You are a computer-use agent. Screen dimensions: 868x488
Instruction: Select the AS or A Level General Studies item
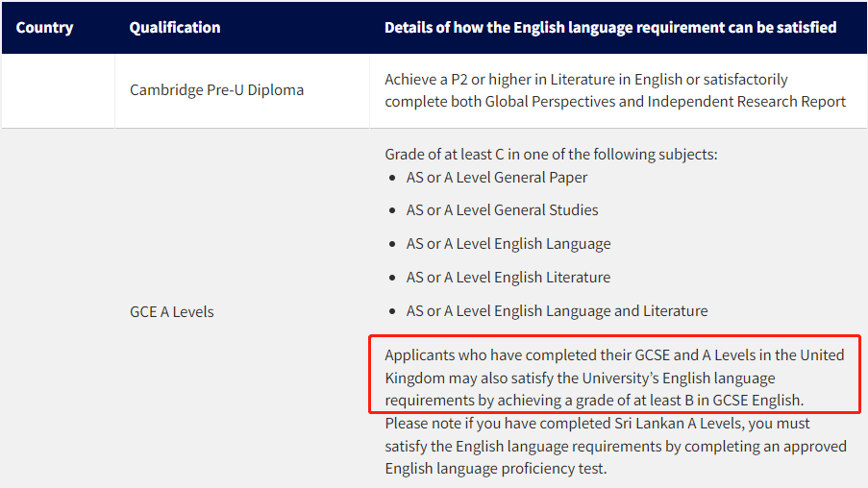(502, 210)
